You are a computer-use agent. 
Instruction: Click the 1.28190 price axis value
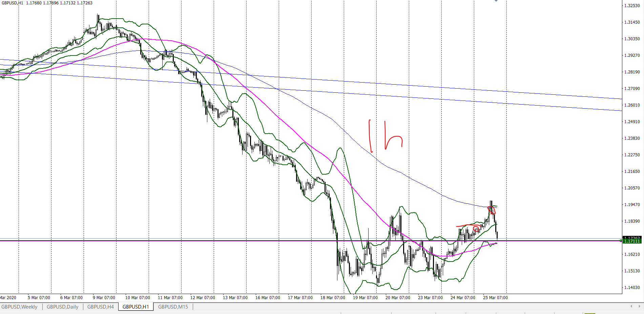(632, 72)
